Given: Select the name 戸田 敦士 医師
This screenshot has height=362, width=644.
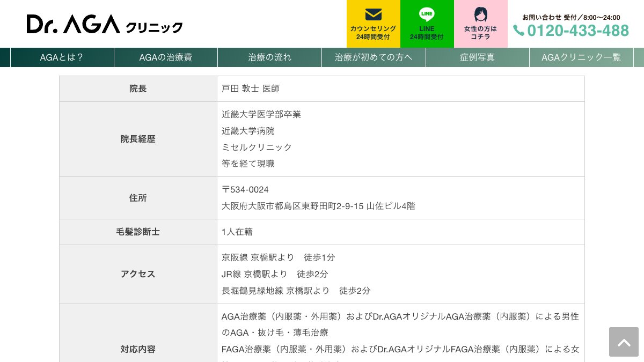Looking at the screenshot, I should (x=251, y=88).
